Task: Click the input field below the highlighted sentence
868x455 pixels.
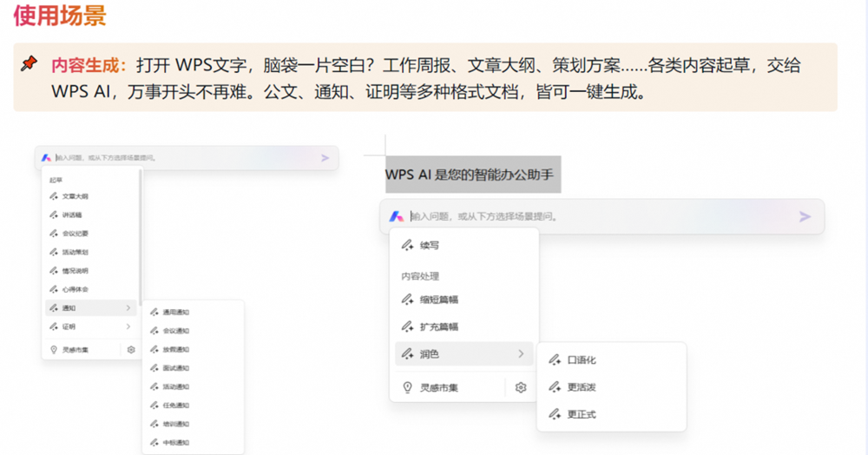Action: pyautogui.click(x=602, y=216)
